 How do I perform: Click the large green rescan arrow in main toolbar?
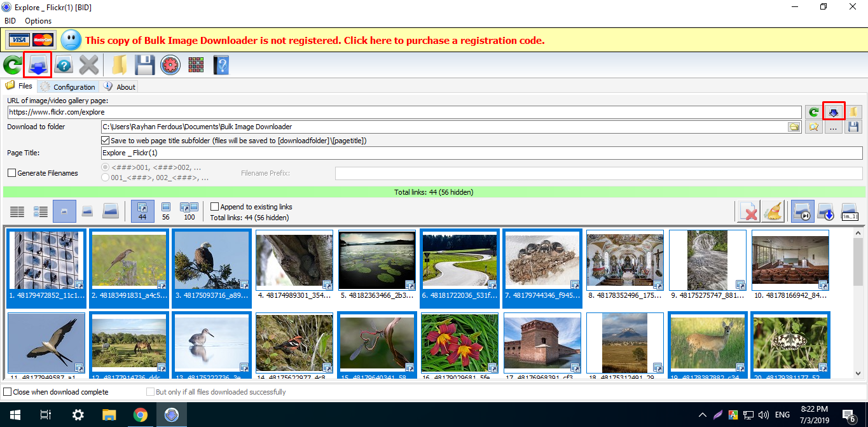pyautogui.click(x=12, y=65)
